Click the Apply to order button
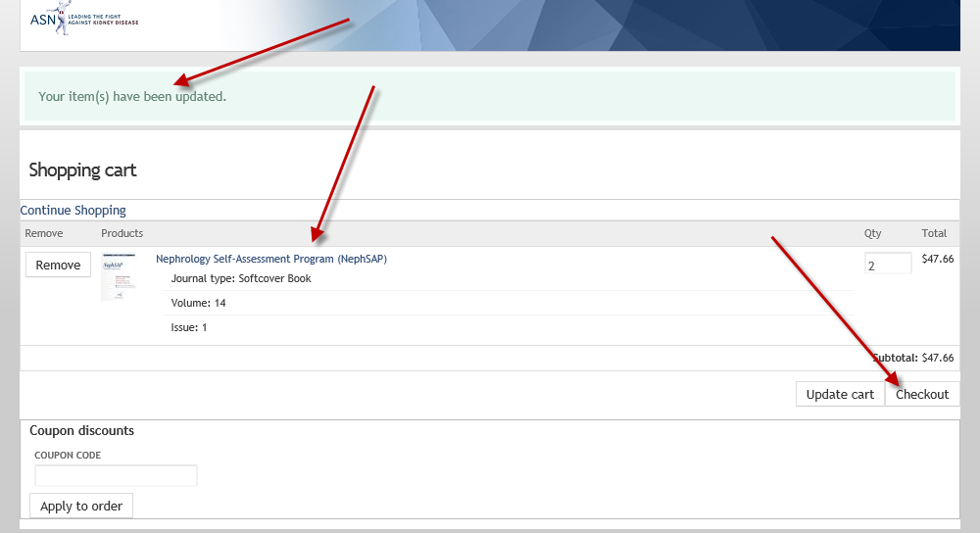 tap(81, 506)
